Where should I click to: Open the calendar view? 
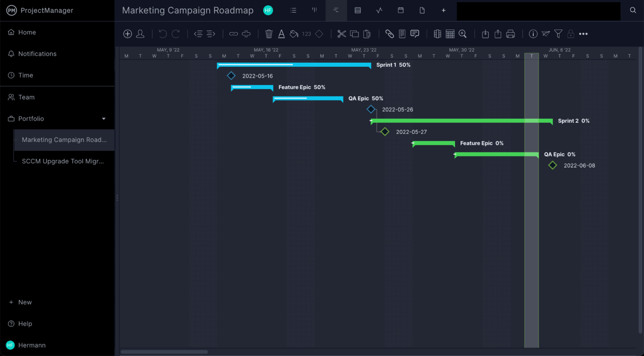tap(400, 10)
